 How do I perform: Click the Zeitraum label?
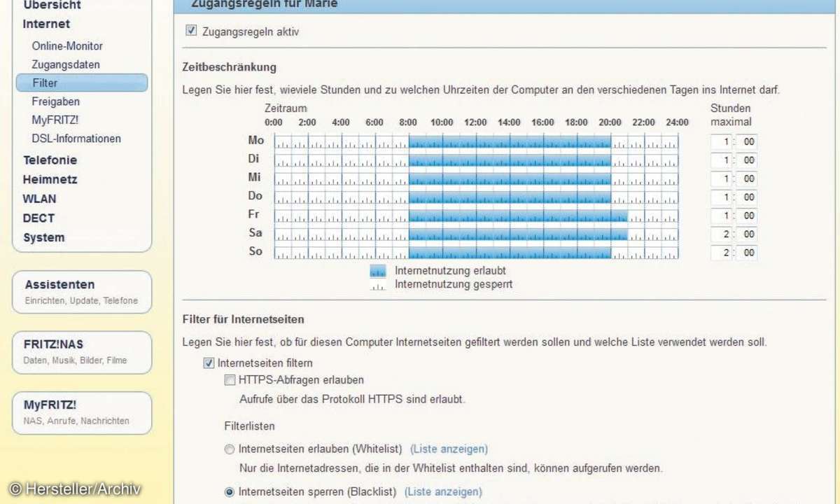point(286,108)
